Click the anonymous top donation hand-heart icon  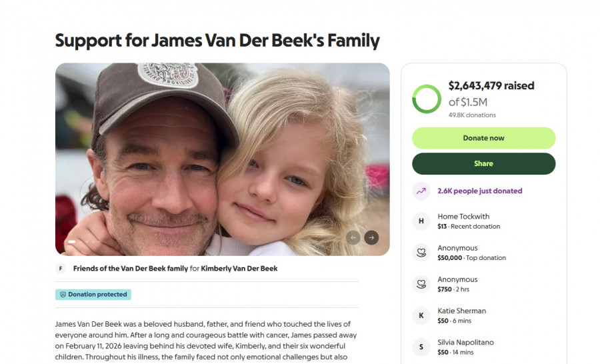click(x=421, y=253)
